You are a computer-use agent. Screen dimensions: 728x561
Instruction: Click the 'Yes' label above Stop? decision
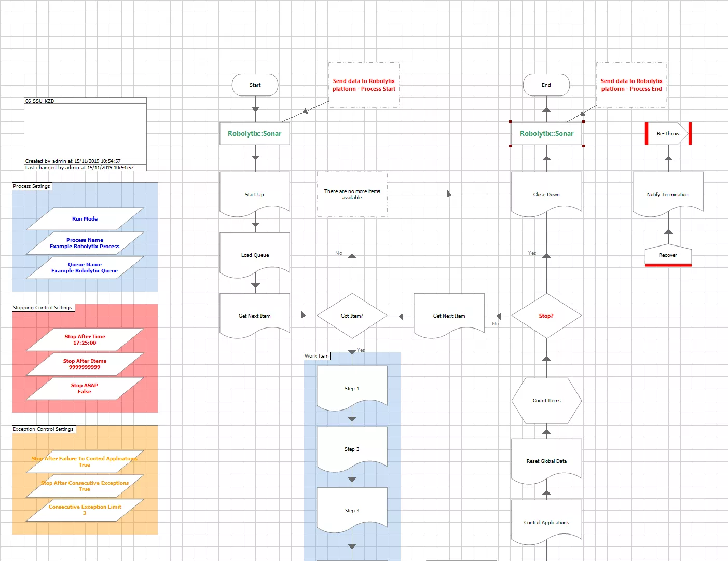pyautogui.click(x=532, y=253)
